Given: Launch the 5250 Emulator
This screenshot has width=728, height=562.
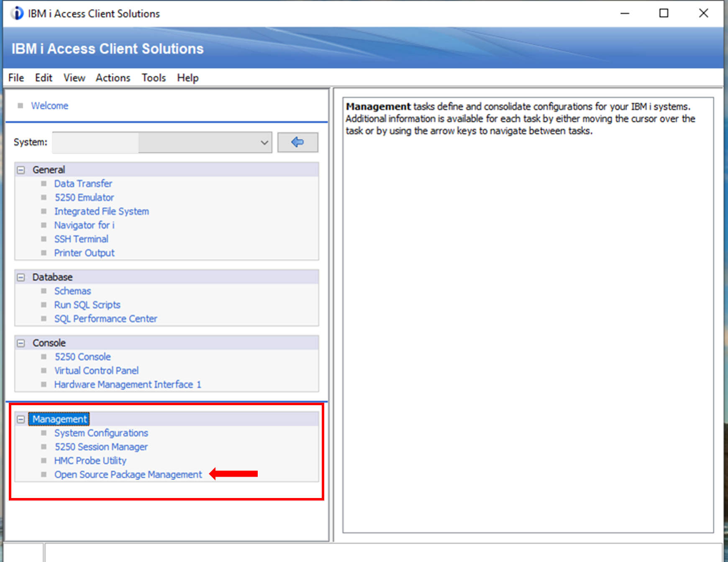Looking at the screenshot, I should (x=84, y=197).
